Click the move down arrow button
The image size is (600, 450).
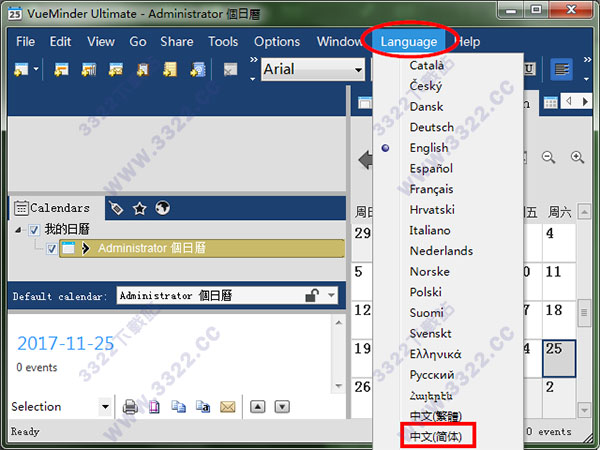coord(282,407)
